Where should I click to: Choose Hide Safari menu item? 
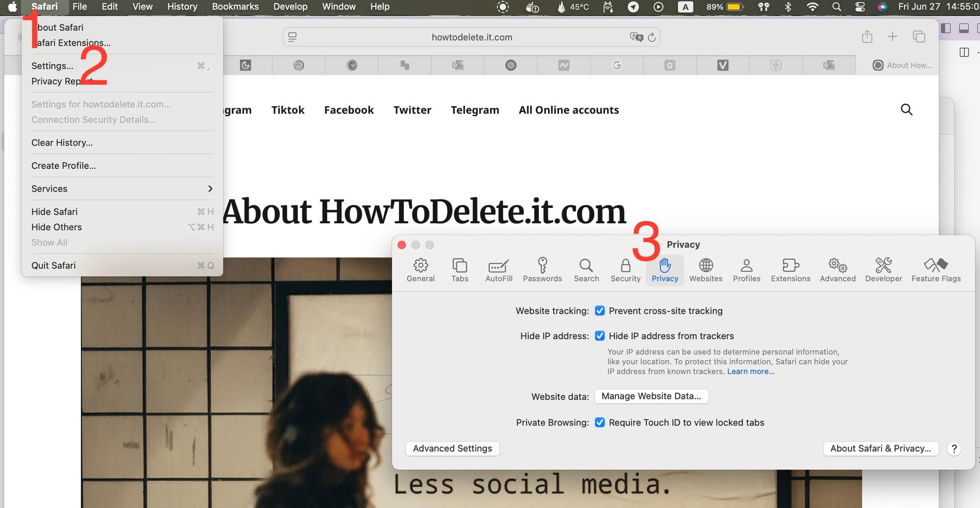coord(122,212)
